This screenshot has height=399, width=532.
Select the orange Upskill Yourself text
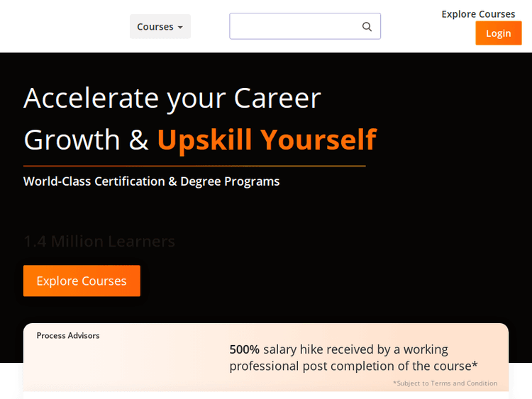266,140
